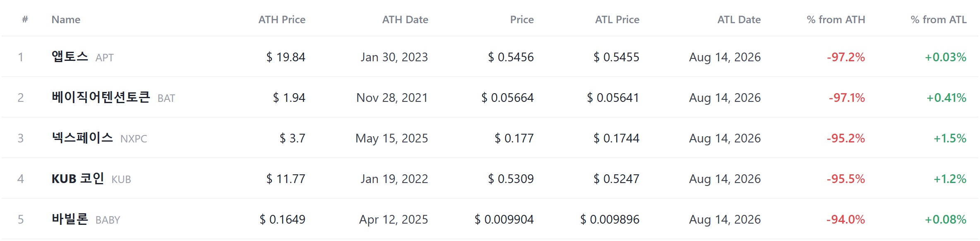Sort by % from ATL header
Screen dimensions: 980x241
(939, 19)
